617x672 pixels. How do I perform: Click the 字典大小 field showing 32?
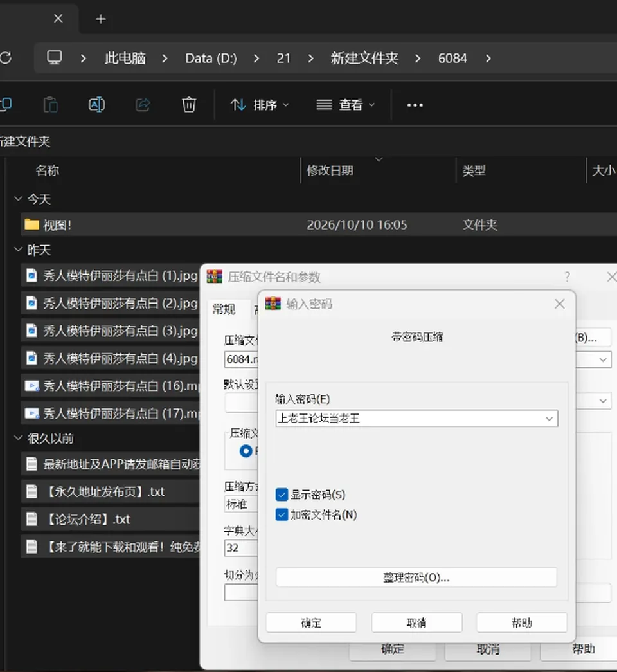tap(241, 548)
